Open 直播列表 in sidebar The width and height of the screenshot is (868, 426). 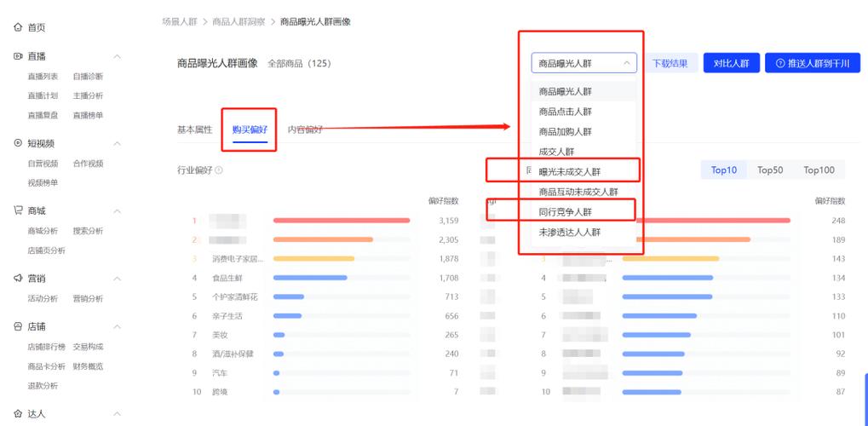point(43,77)
